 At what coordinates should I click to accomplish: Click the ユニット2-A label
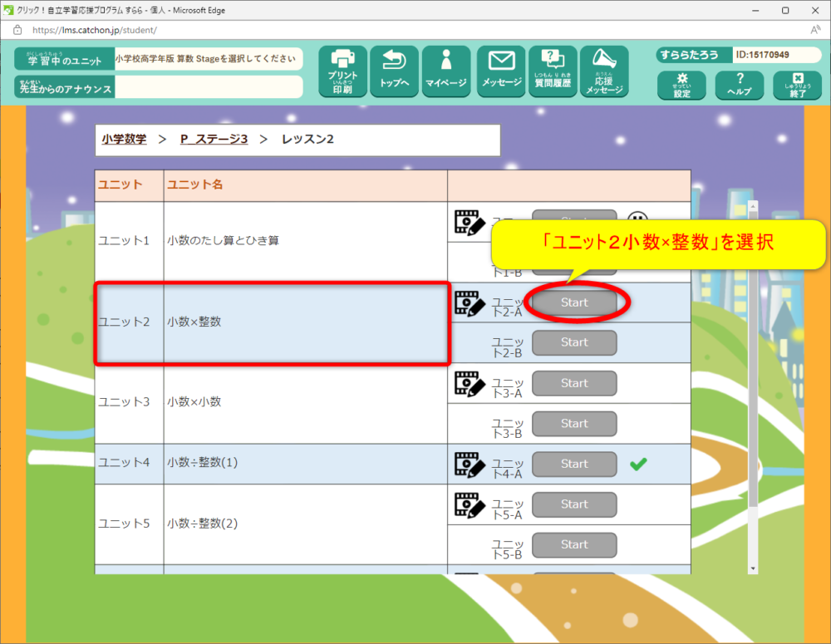tap(508, 307)
